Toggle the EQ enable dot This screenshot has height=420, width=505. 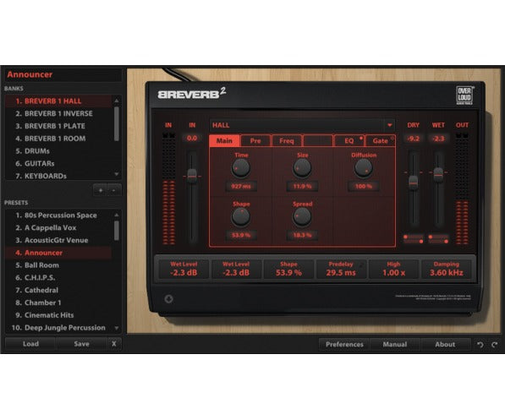(360, 138)
